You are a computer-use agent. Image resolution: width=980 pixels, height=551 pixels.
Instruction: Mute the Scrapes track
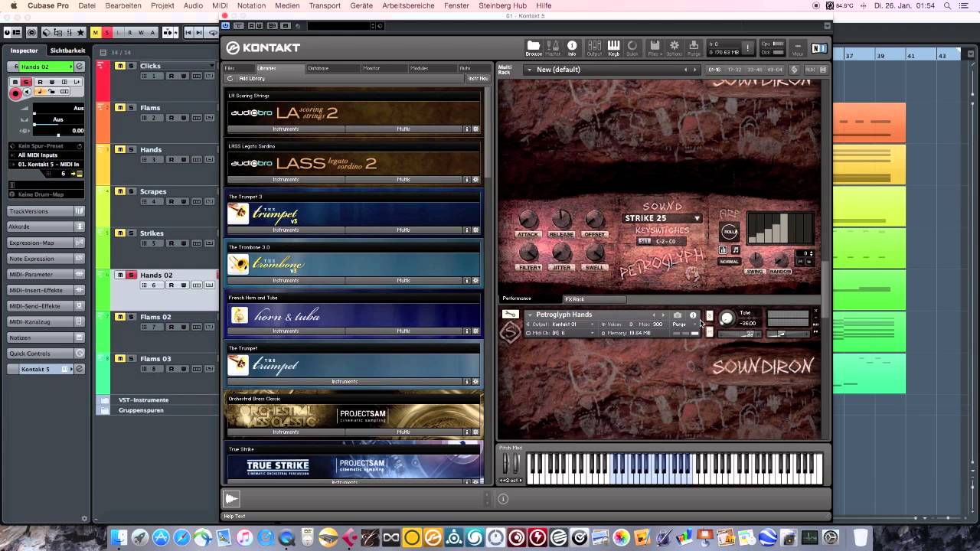tap(120, 191)
